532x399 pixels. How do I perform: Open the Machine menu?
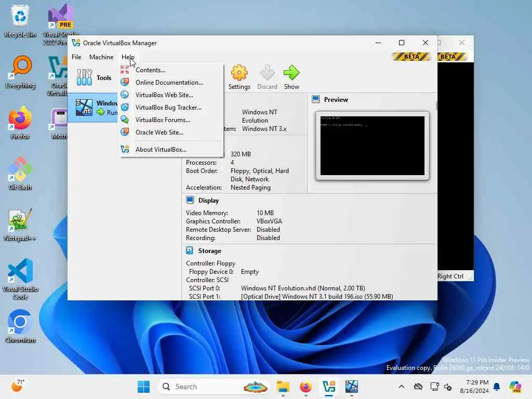(x=101, y=57)
